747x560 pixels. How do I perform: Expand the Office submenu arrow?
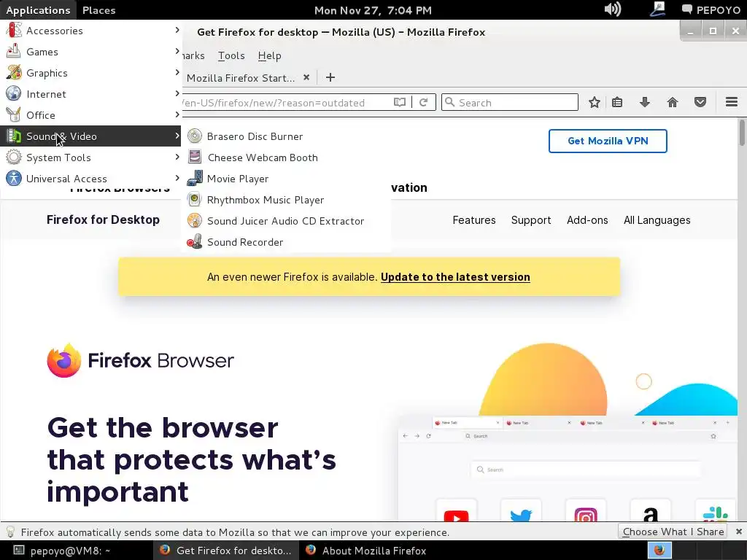click(177, 114)
